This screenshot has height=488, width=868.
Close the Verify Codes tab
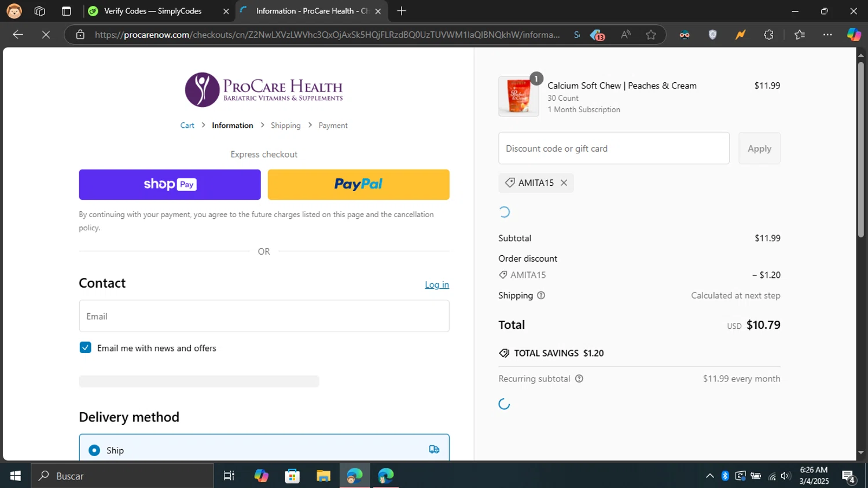pos(226,11)
